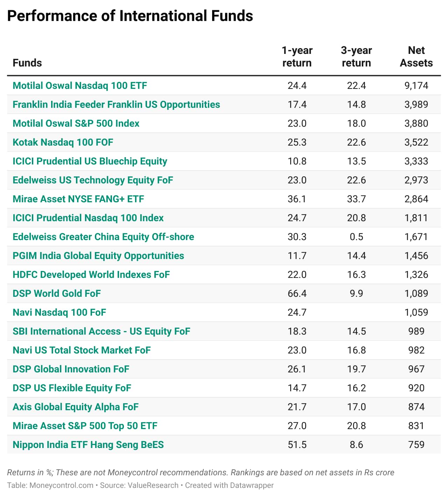Click the 3-year return column header
This screenshot has width=448, height=497.
356,57
